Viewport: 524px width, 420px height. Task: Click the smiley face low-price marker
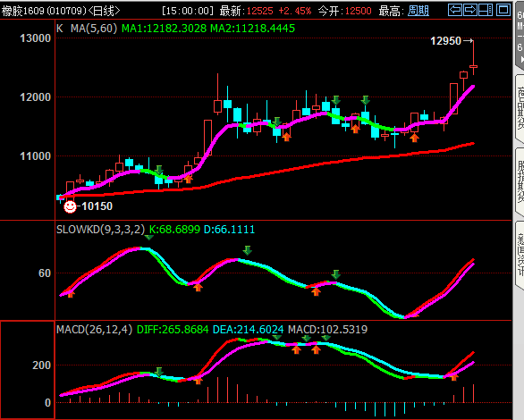pyautogui.click(x=70, y=206)
